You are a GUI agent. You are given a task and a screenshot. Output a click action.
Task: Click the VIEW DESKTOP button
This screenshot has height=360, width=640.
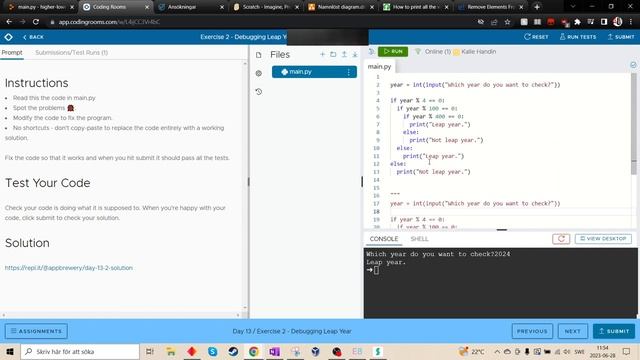pyautogui.click(x=603, y=238)
